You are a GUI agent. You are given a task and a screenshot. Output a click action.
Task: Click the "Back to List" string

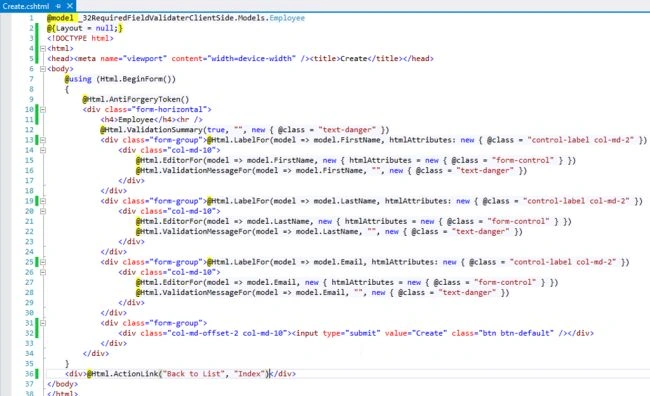194,374
